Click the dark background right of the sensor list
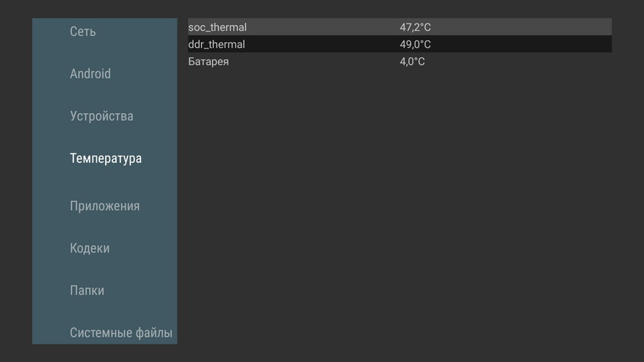 pyautogui.click(x=628, y=184)
